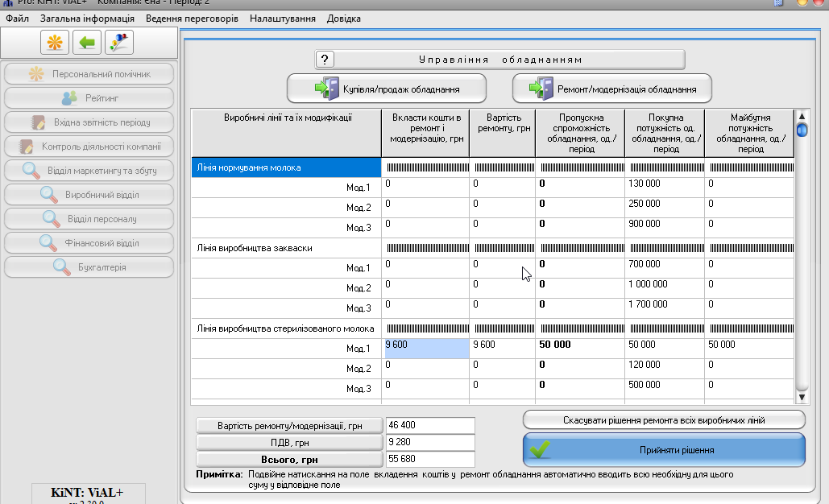The image size is (829, 504).
Task: Click the 900 000 purchase capacity cell
Action: (x=665, y=228)
